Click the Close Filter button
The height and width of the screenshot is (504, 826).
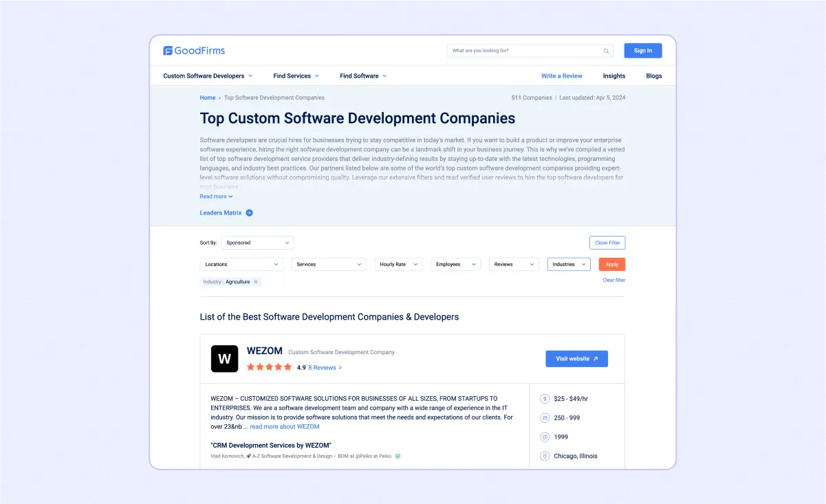(607, 243)
